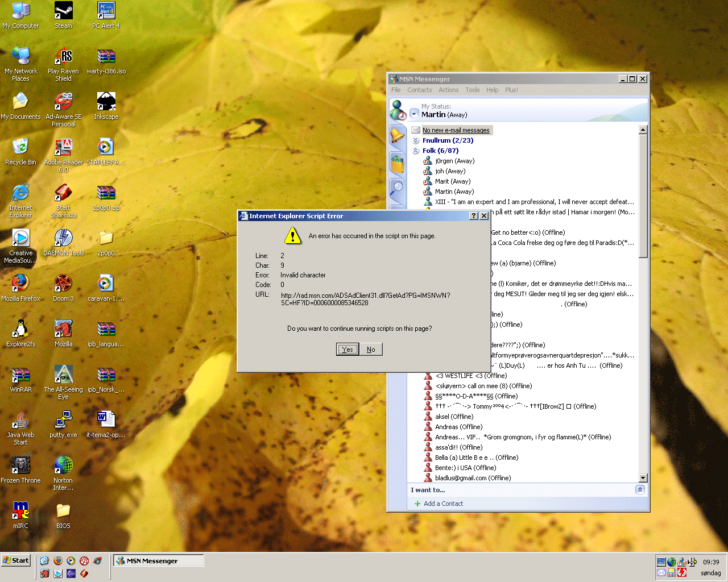Select the Doom 3 desktop icon
Viewport: 728px width, 582px height.
pos(63,288)
